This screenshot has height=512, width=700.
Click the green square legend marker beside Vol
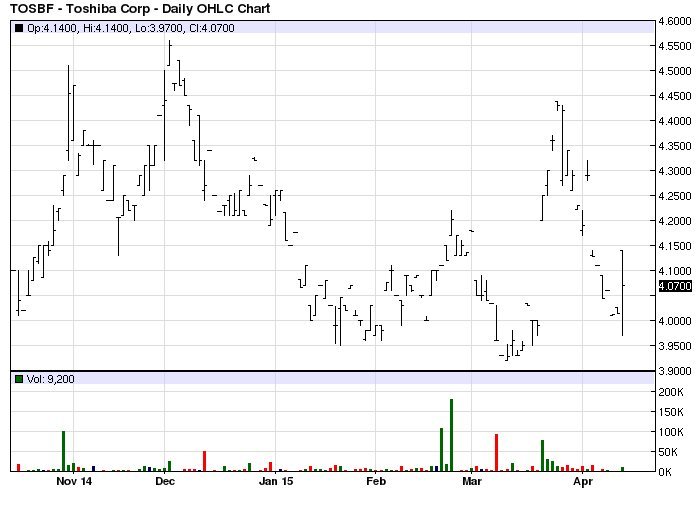(19, 379)
